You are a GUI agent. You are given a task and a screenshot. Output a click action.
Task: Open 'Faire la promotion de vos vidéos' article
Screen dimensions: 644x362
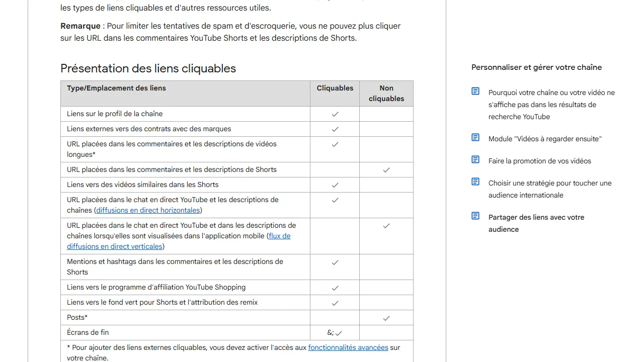click(x=540, y=161)
